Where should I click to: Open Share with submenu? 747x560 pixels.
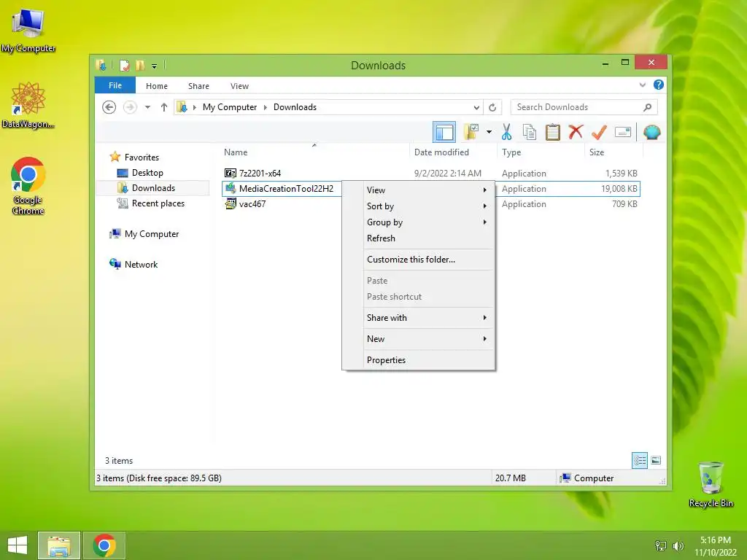[x=419, y=318]
